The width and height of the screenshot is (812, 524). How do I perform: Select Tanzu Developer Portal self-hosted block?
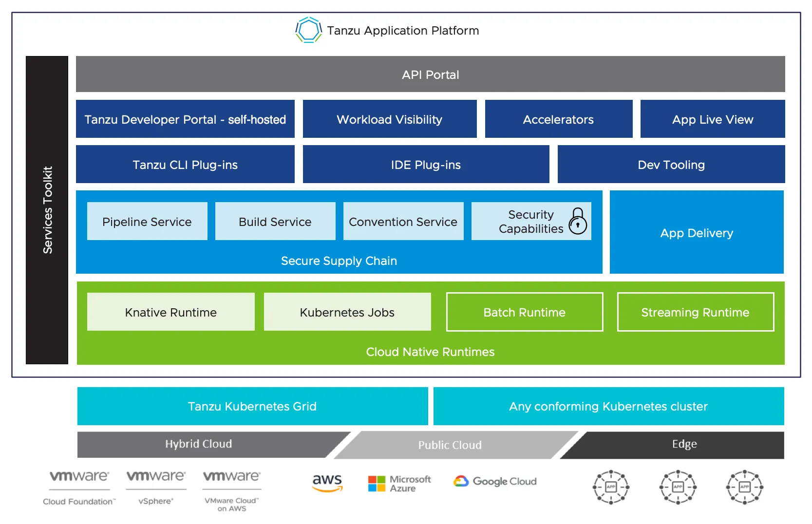pos(185,119)
